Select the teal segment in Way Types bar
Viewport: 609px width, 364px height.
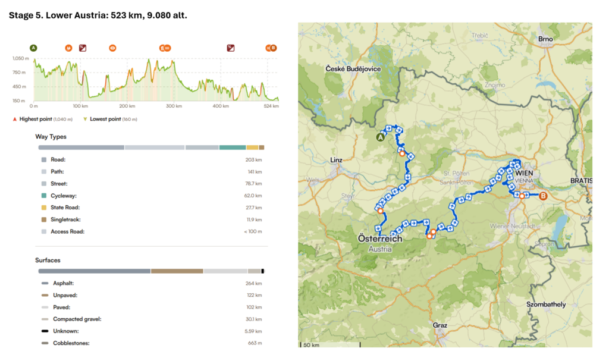tap(232, 148)
